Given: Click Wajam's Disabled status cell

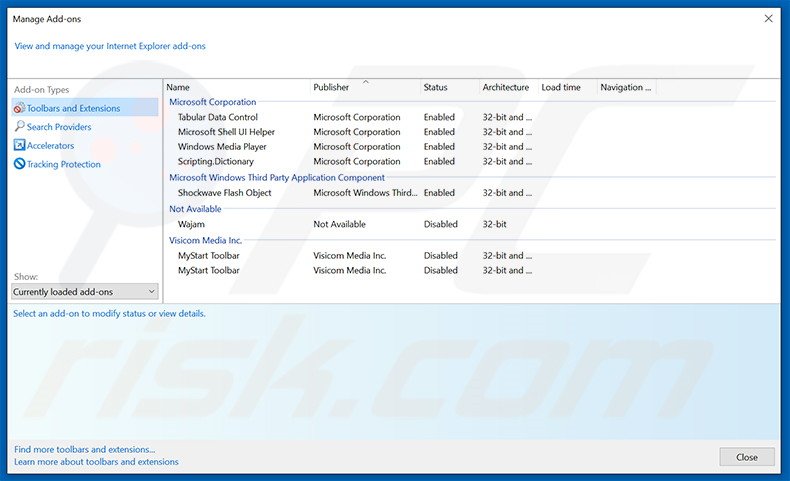Looking at the screenshot, I should point(440,224).
